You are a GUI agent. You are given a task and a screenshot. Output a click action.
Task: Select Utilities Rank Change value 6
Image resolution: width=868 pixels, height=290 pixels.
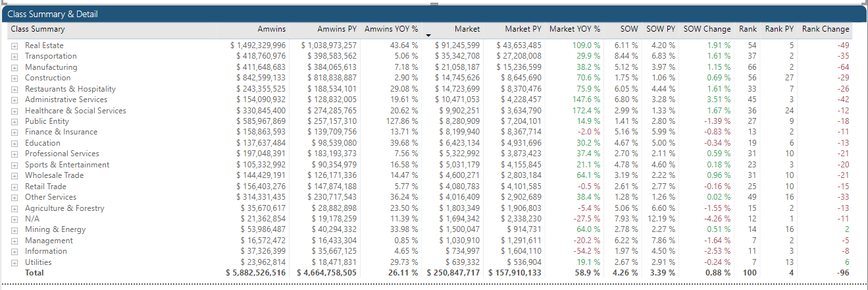(847, 262)
